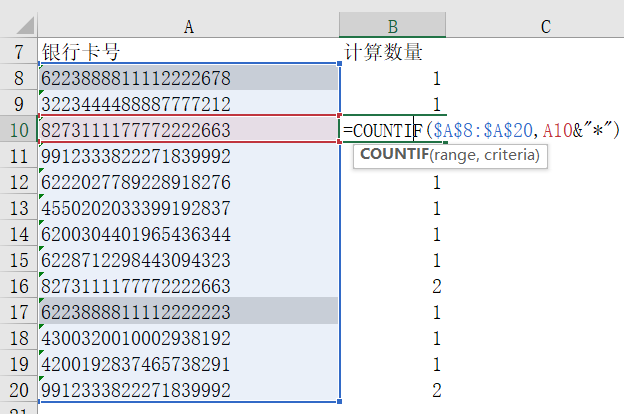Click the 银行卡号 header cell
The height and width of the screenshot is (414, 624).
pyautogui.click(x=189, y=51)
